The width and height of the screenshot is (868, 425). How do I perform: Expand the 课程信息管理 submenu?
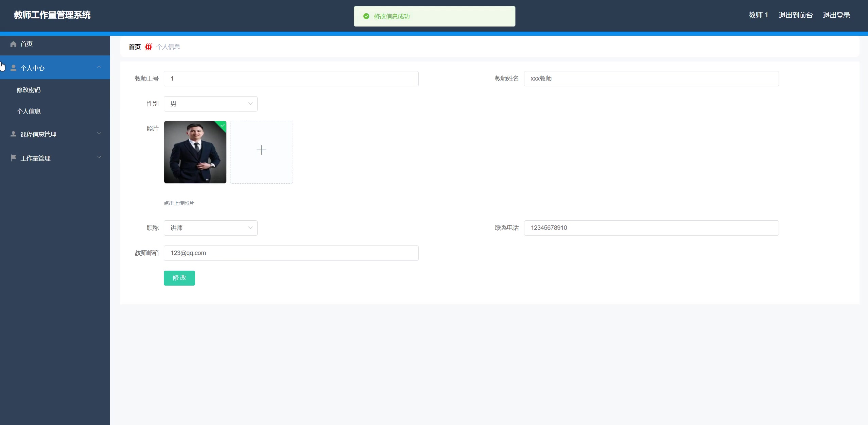coord(99,133)
